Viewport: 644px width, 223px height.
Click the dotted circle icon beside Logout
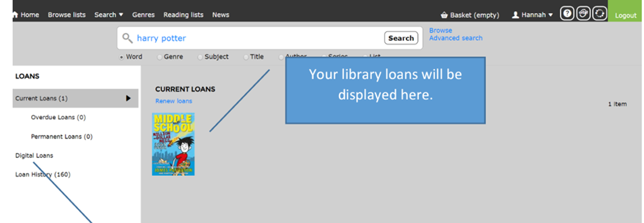coord(599,15)
